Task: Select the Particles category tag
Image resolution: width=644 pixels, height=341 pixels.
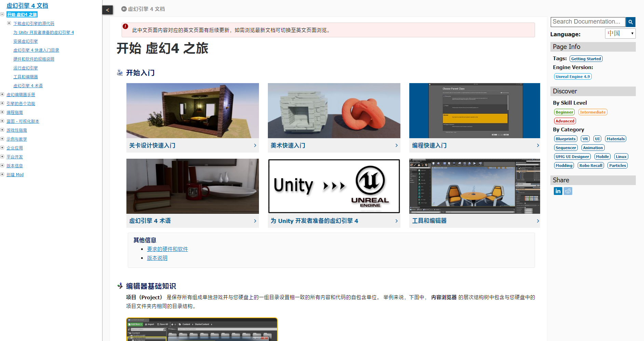Action: [x=618, y=166]
